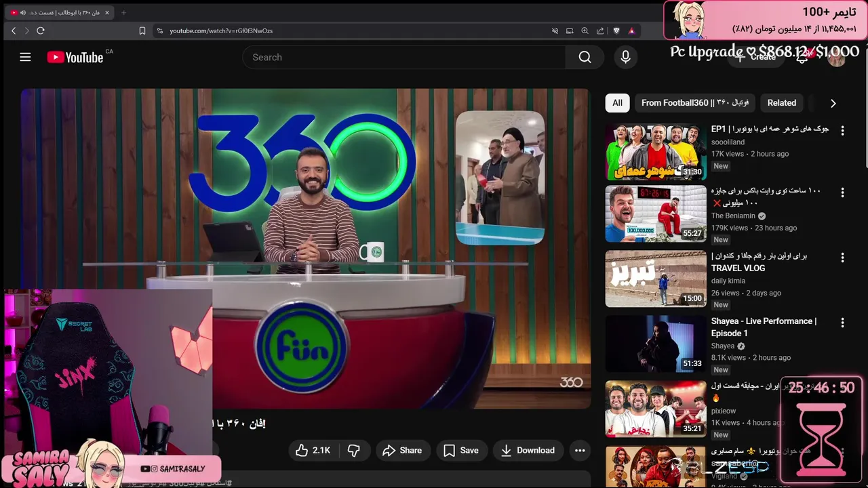This screenshot has width=868, height=488.
Task: Dislike the video
Action: pyautogui.click(x=353, y=450)
